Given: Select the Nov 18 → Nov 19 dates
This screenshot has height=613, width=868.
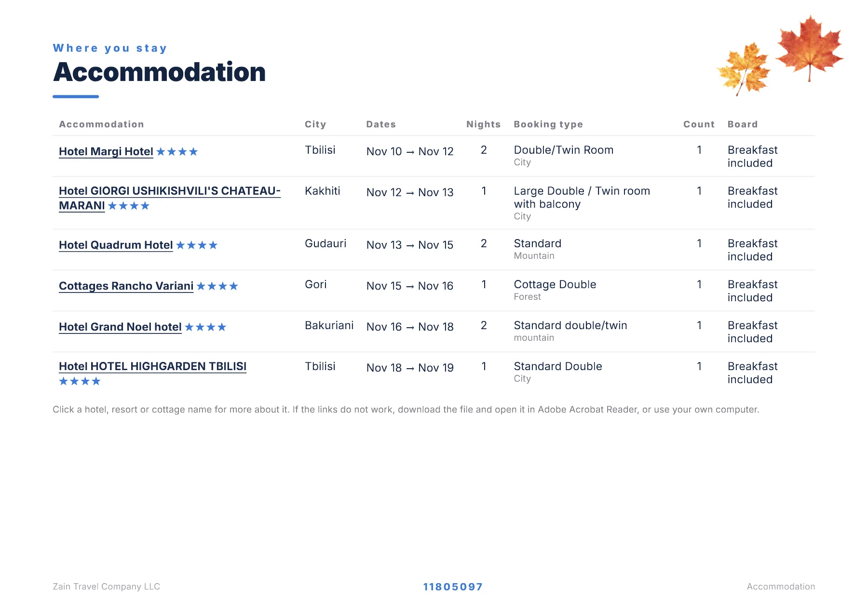Looking at the screenshot, I should 410,368.
